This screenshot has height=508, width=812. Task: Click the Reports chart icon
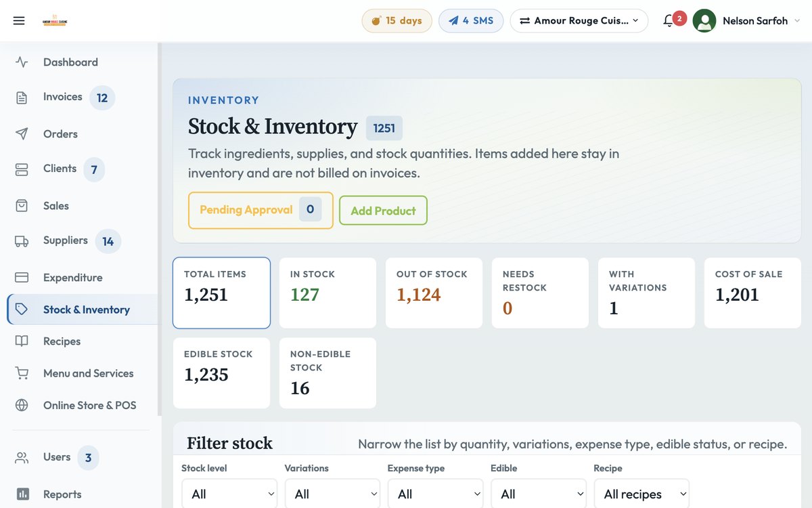[22, 494]
